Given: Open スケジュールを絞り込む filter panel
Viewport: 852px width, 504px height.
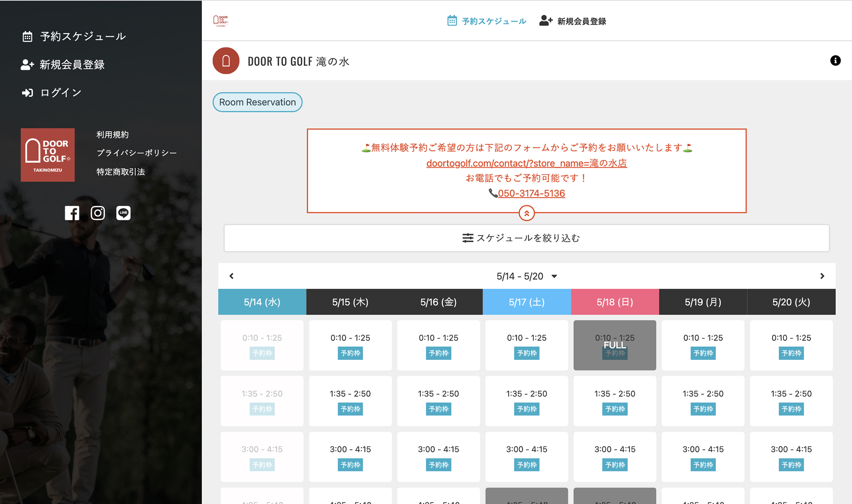Looking at the screenshot, I should 527,238.
